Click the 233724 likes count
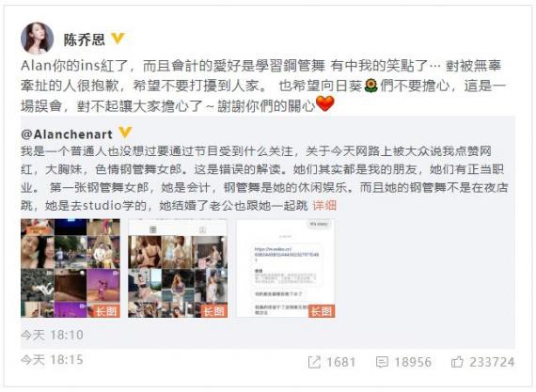The height and width of the screenshot is (392, 536). [x=492, y=362]
